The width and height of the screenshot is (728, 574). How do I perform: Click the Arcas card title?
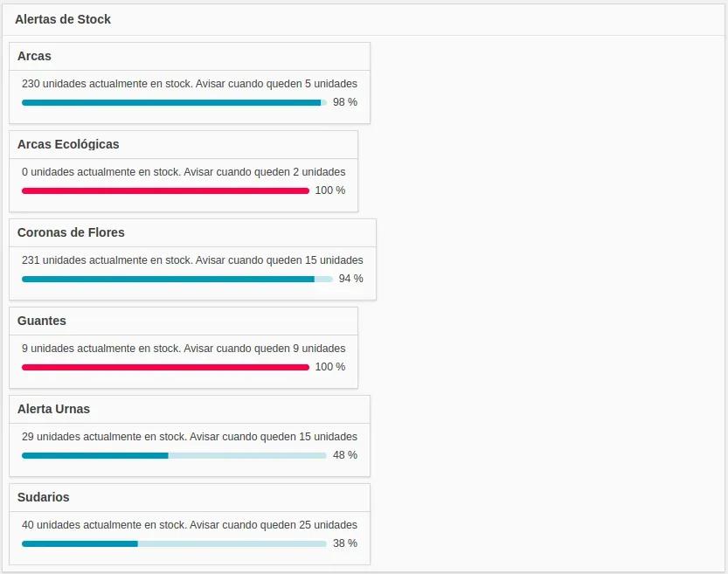34,56
